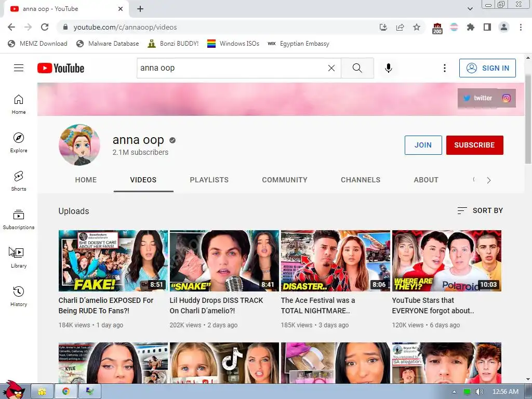Open channel's twitter link on banner
532x399 pixels.
pyautogui.click(x=478, y=98)
